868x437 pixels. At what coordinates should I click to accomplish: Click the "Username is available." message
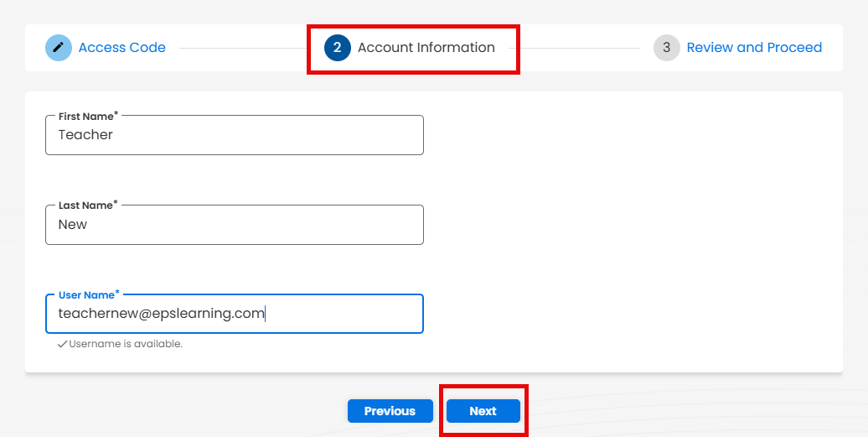point(126,344)
